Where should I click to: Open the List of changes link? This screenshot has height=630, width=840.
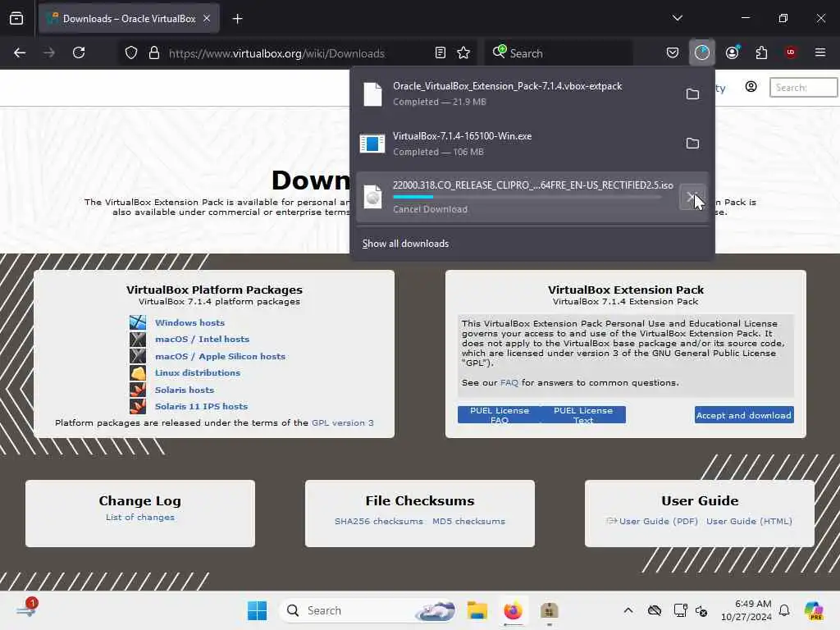tap(139, 517)
